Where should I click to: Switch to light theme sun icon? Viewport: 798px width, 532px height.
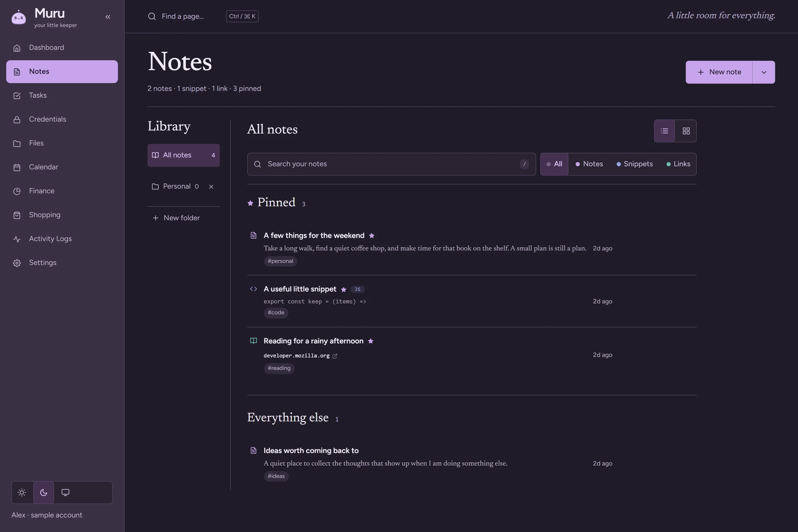point(22,492)
